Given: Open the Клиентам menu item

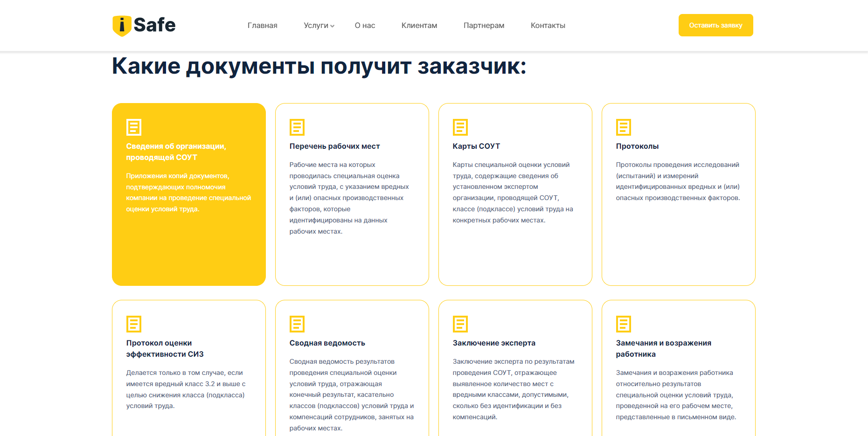Looking at the screenshot, I should (x=419, y=26).
